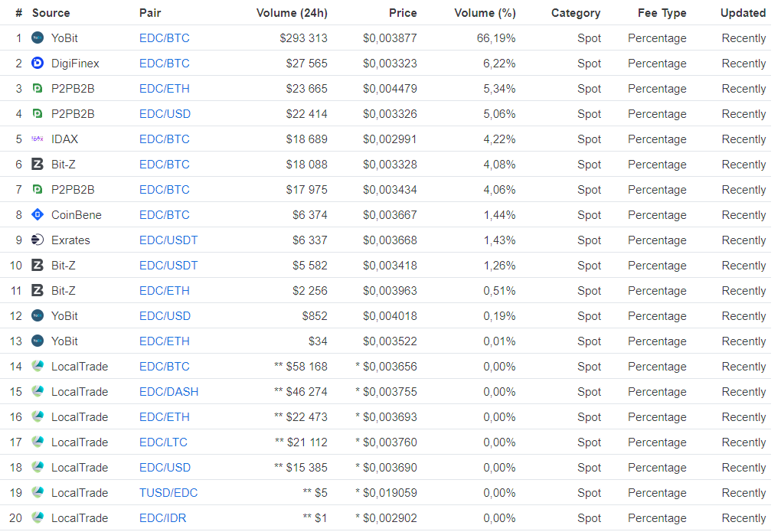The width and height of the screenshot is (781, 532).
Task: Open P2PB2B EDC/USD pair in row 4
Action: 165,114
